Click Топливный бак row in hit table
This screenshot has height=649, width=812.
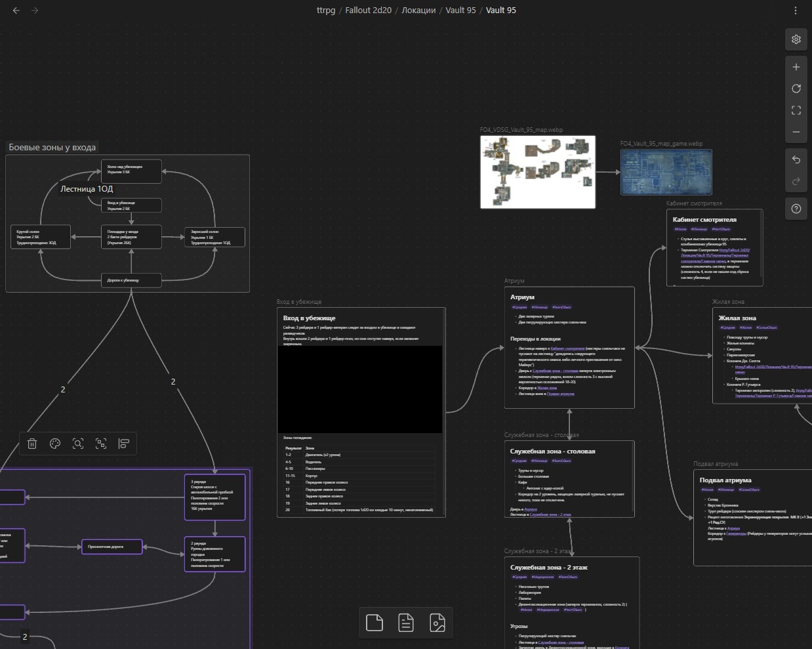359,510
